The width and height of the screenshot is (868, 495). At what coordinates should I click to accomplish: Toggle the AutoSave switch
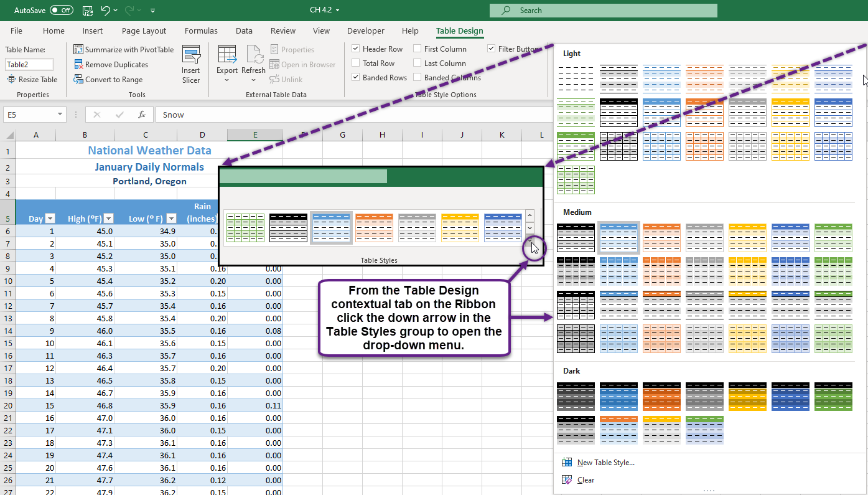pos(61,11)
